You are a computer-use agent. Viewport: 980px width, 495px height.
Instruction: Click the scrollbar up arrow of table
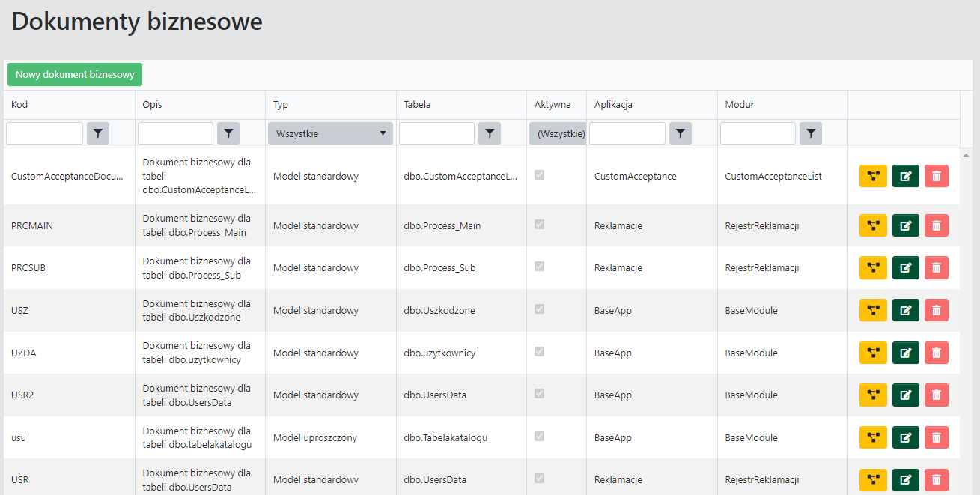tap(966, 155)
